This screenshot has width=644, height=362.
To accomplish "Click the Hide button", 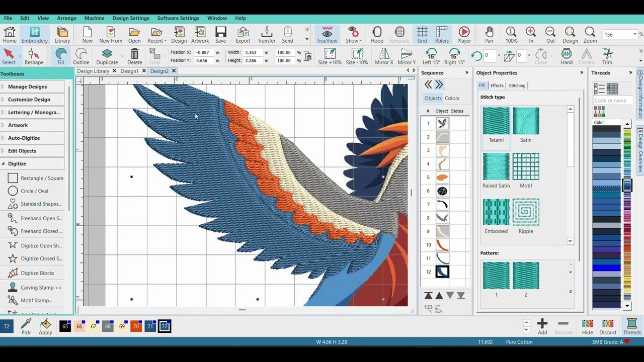I will click(587, 326).
